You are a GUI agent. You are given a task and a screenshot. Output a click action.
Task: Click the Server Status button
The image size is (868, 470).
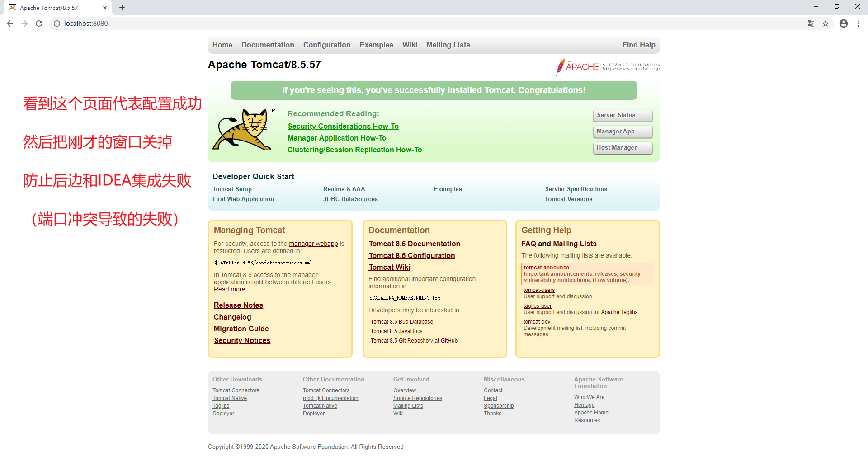[x=623, y=115]
